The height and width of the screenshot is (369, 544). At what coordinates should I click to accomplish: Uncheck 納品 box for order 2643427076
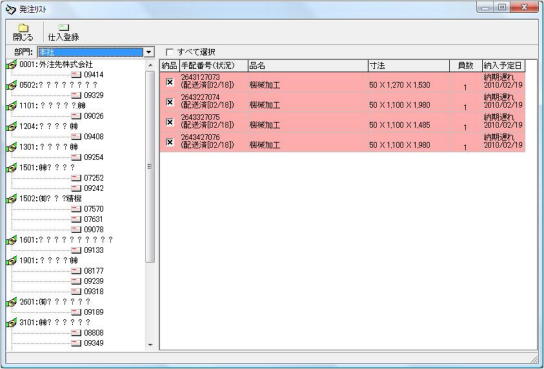click(170, 142)
